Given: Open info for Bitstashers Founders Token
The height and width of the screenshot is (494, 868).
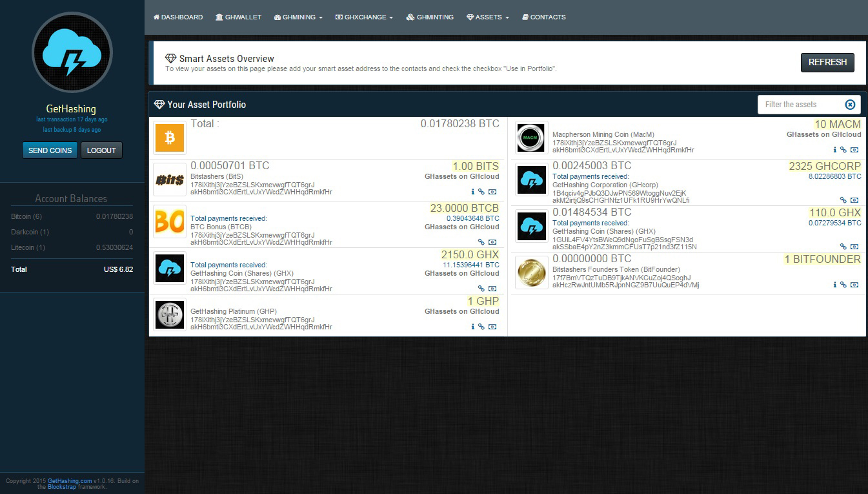Looking at the screenshot, I should 835,285.
